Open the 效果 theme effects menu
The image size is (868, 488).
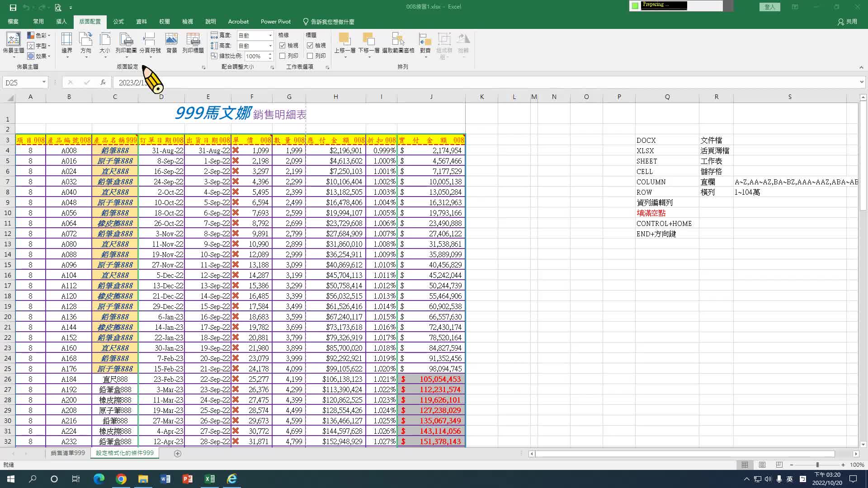[x=39, y=56]
